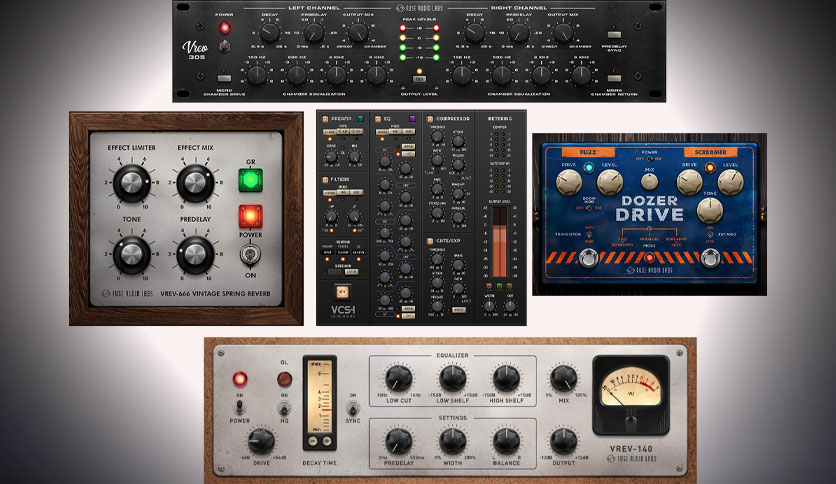Toggle the VCS-1 Preamp section power icon
The height and width of the screenshot is (484, 836).
click(x=325, y=119)
